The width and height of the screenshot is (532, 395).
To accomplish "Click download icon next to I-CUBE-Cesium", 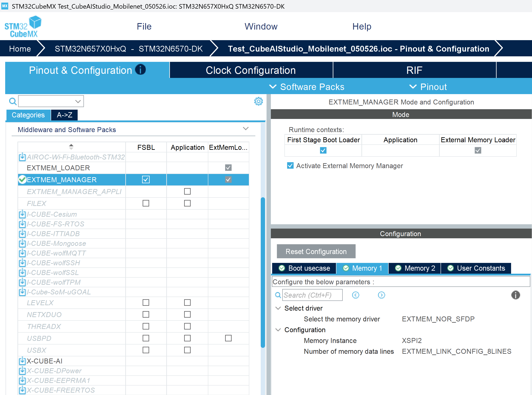I will (22, 214).
